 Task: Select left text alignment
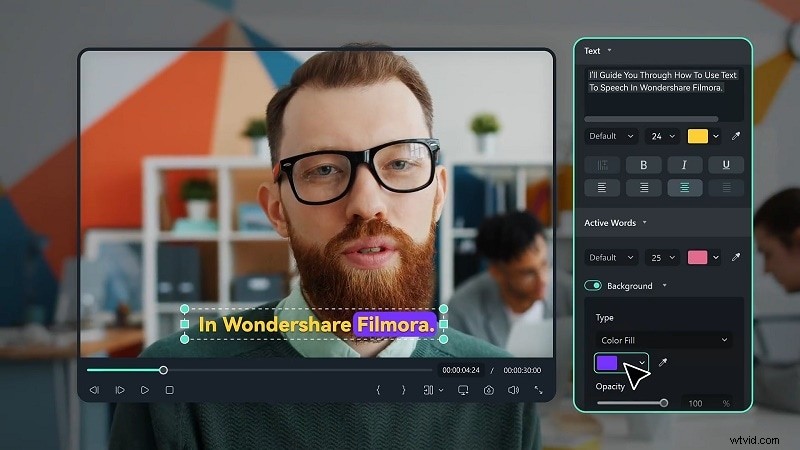tap(603, 187)
